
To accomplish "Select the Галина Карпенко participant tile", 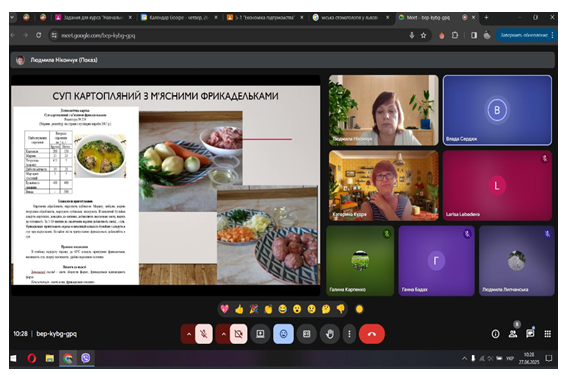I will [360, 261].
